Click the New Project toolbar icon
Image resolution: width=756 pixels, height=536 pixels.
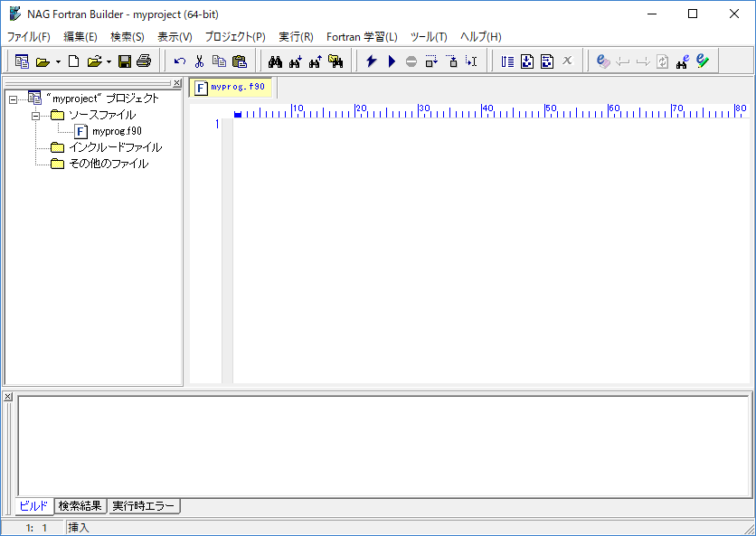22,61
